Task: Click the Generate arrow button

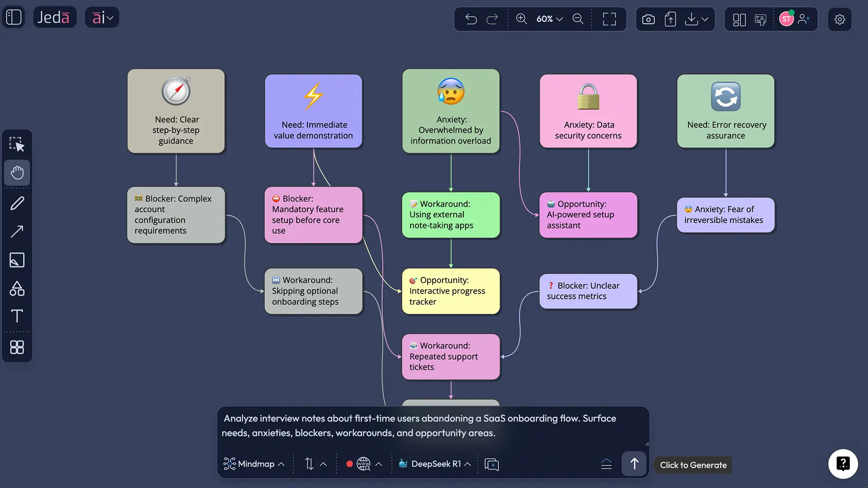Action: pyautogui.click(x=634, y=464)
